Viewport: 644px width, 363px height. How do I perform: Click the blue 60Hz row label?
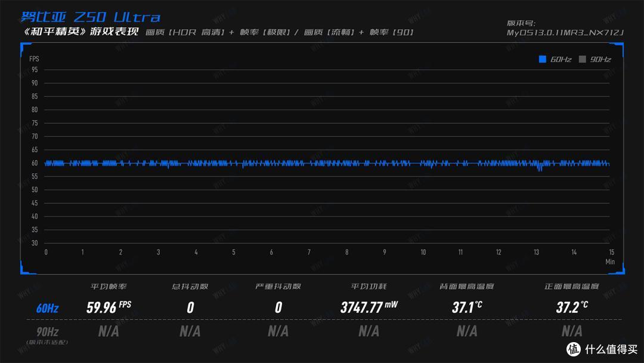click(47, 308)
